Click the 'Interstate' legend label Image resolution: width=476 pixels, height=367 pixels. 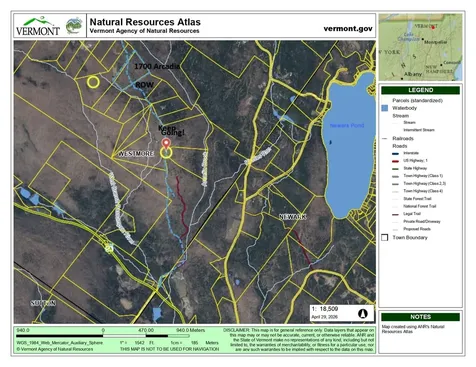point(411,153)
